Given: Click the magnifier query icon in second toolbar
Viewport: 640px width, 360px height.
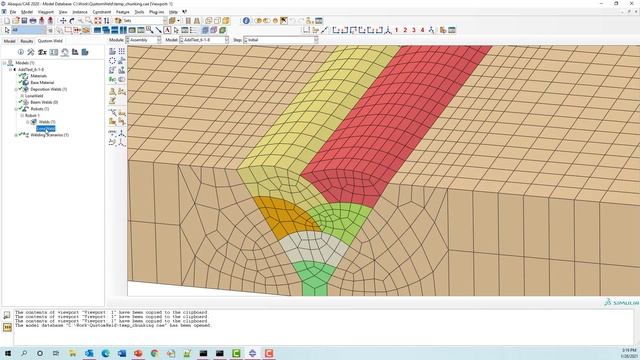Looking at the screenshot, I should tap(150, 30).
